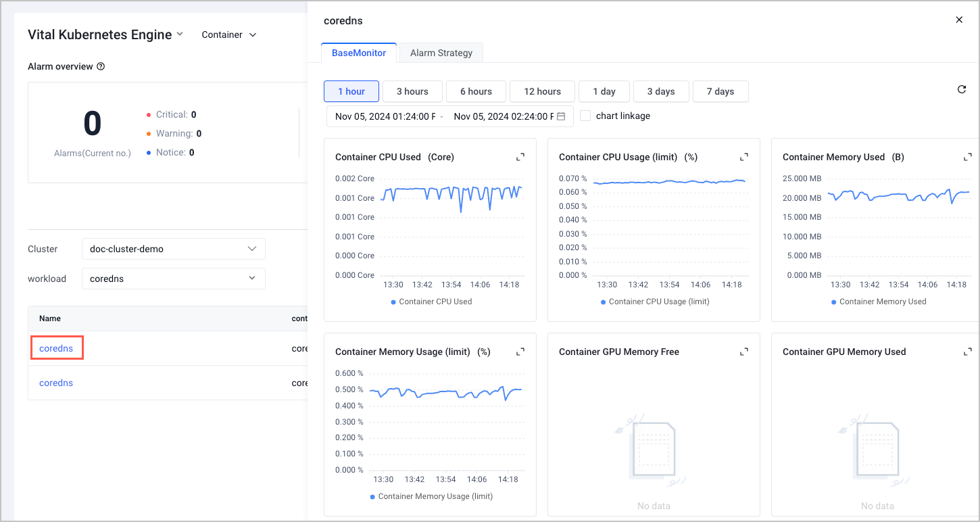Select the 1 hour time range

351,91
